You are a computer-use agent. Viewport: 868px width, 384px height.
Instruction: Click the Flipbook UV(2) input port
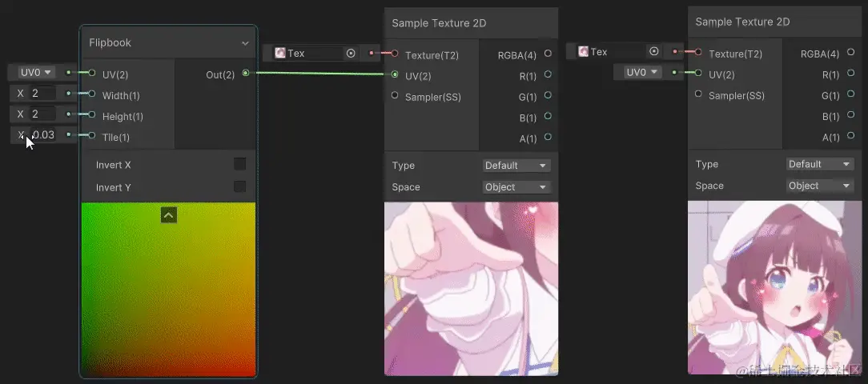[92, 73]
